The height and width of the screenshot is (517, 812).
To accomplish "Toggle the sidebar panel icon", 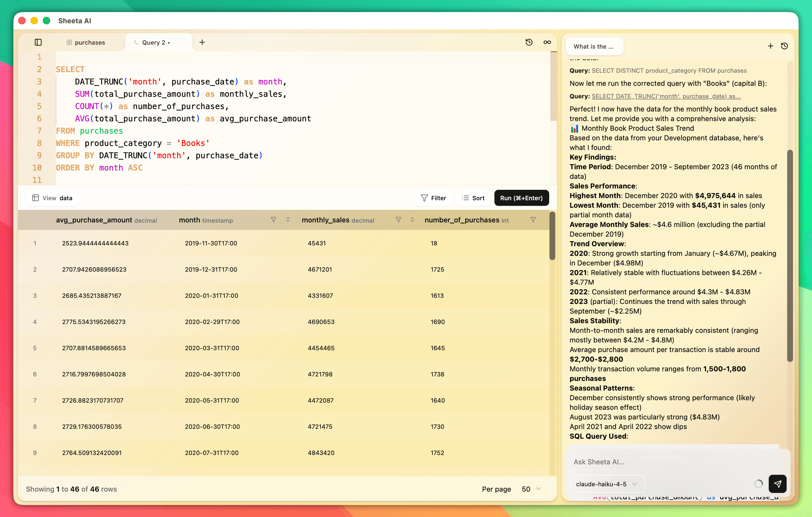I will (38, 42).
